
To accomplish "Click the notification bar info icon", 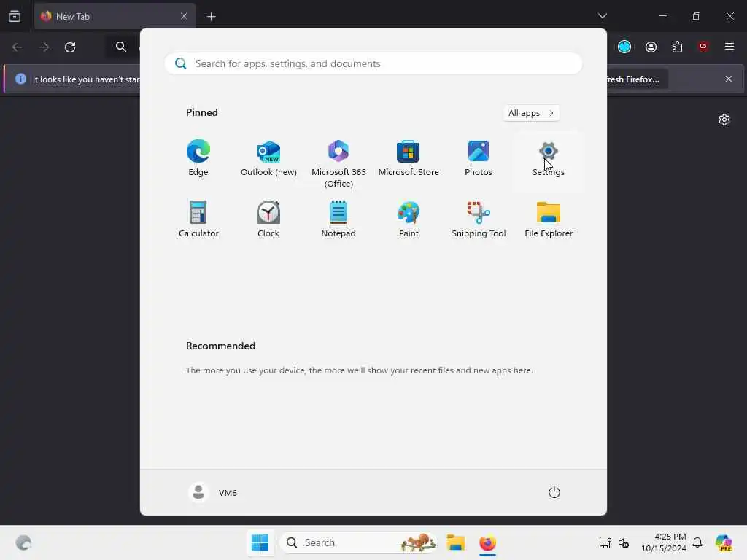I will (x=20, y=79).
